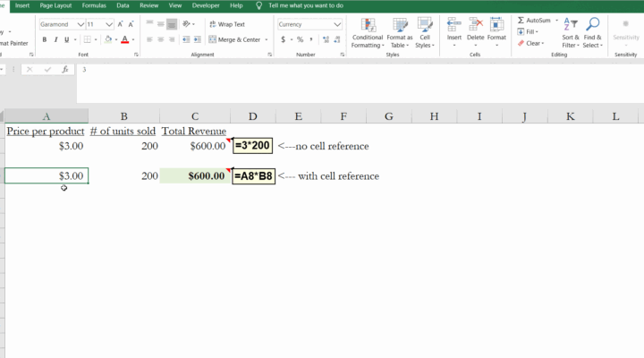Image resolution: width=644 pixels, height=358 pixels.
Task: Toggle italic formatting
Action: pyautogui.click(x=55, y=39)
